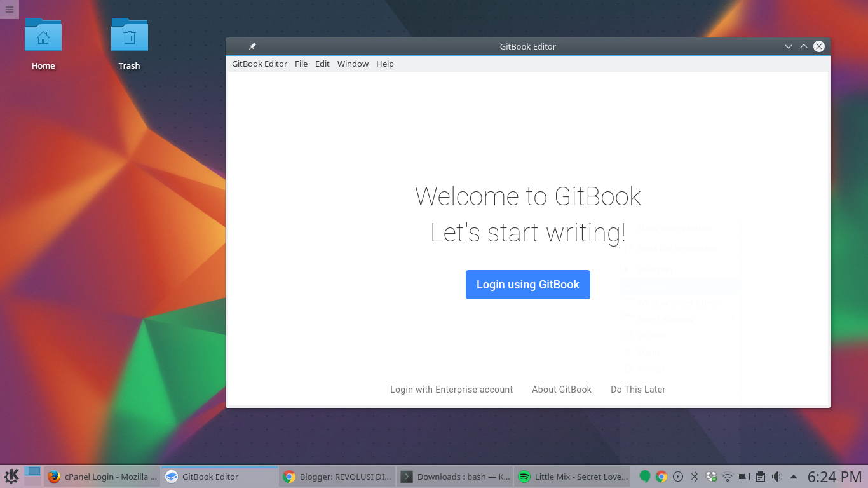Open the File menu
Viewport: 868px width, 488px height.
(301, 64)
